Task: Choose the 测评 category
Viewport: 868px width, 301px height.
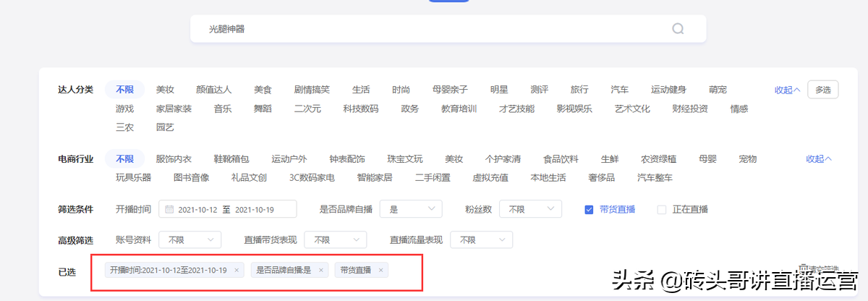Action: [539, 90]
